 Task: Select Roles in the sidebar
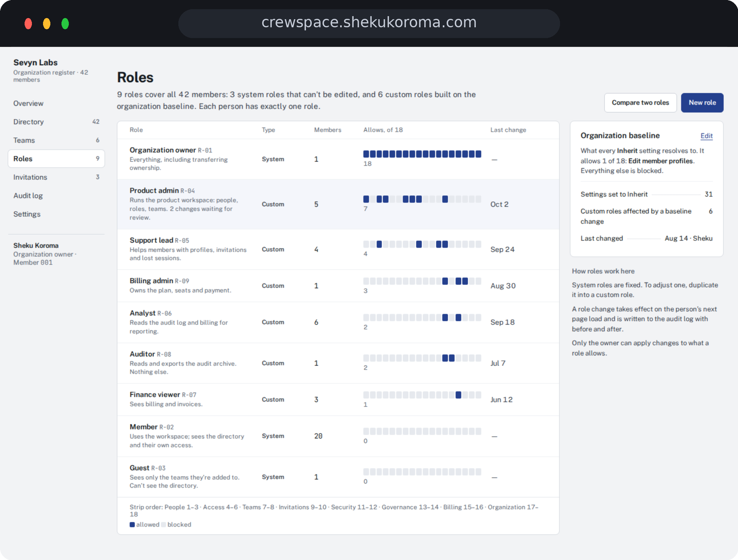(x=56, y=159)
